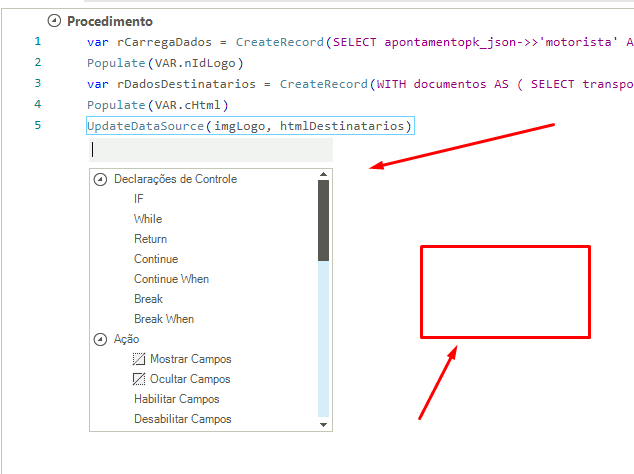Click the dark scrollbar thumb in list

[x=323, y=220]
